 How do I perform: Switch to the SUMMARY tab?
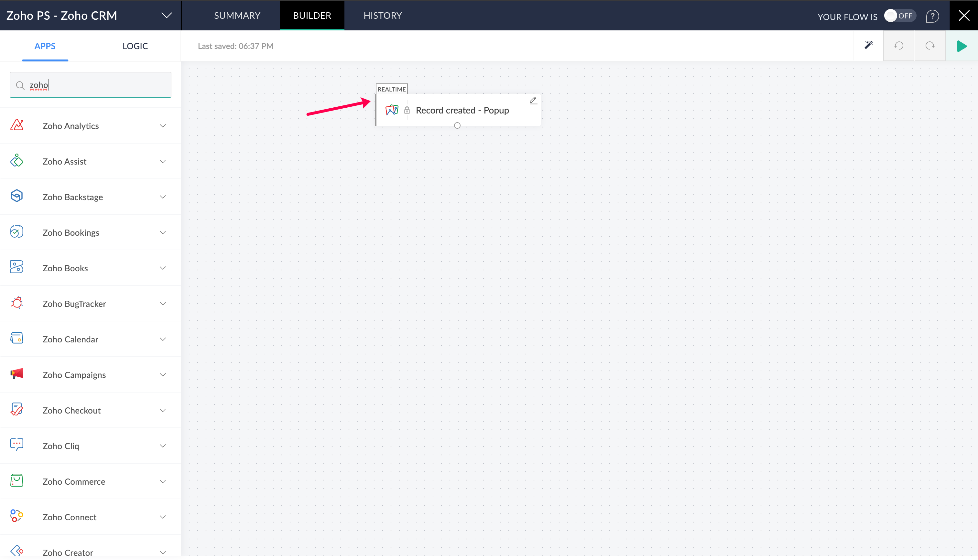point(237,16)
